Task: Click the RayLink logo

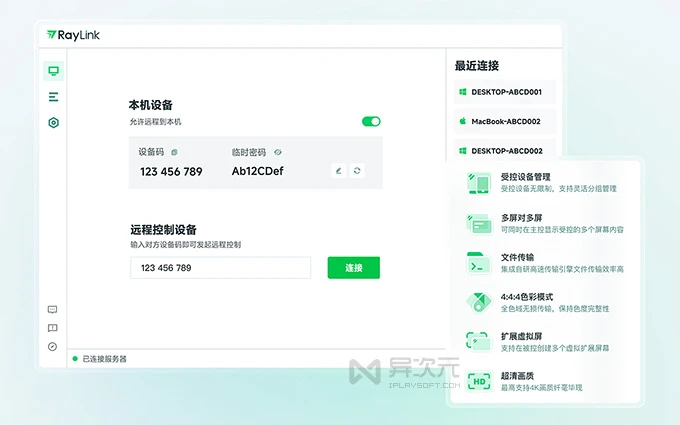Action: 73,35
